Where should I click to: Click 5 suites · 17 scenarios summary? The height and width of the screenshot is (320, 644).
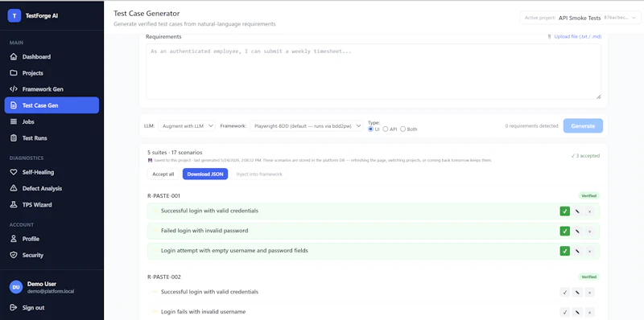click(175, 152)
